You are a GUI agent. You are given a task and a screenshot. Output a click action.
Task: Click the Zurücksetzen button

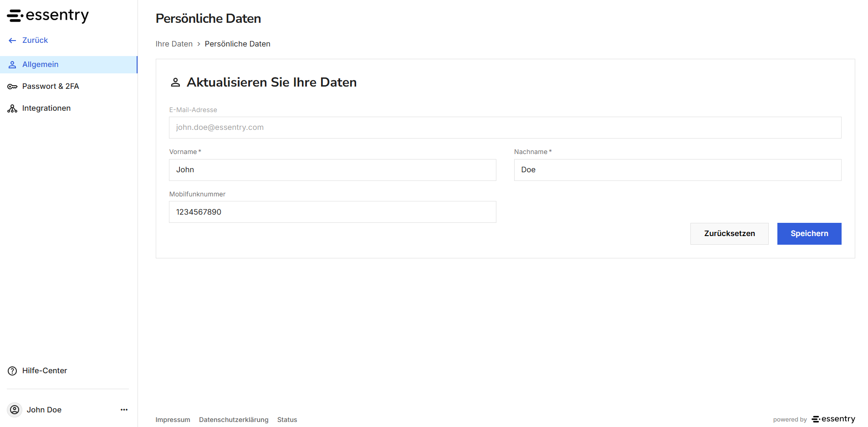(x=730, y=234)
